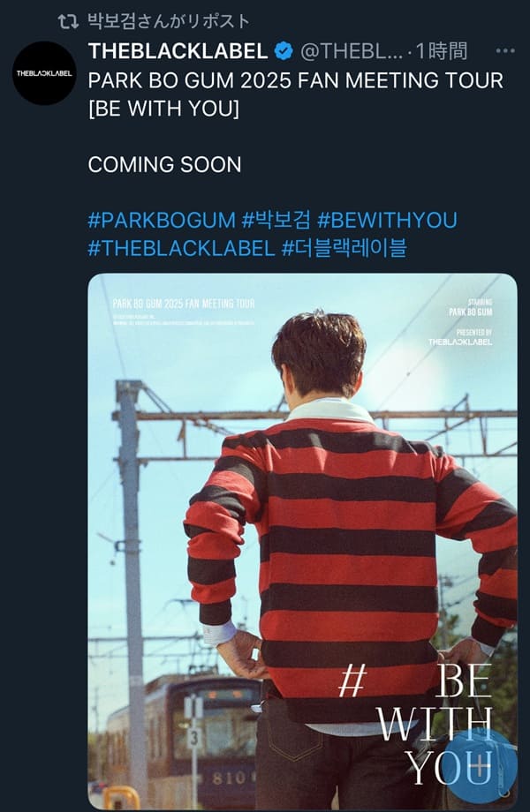
Task: Open the 1時間 post timestamp
Action: (x=442, y=51)
